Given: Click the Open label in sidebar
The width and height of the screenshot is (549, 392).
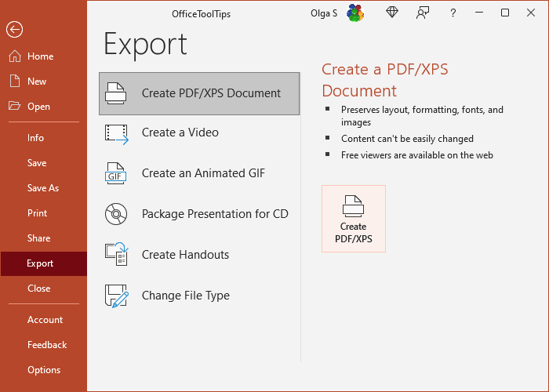Looking at the screenshot, I should pos(38,107).
